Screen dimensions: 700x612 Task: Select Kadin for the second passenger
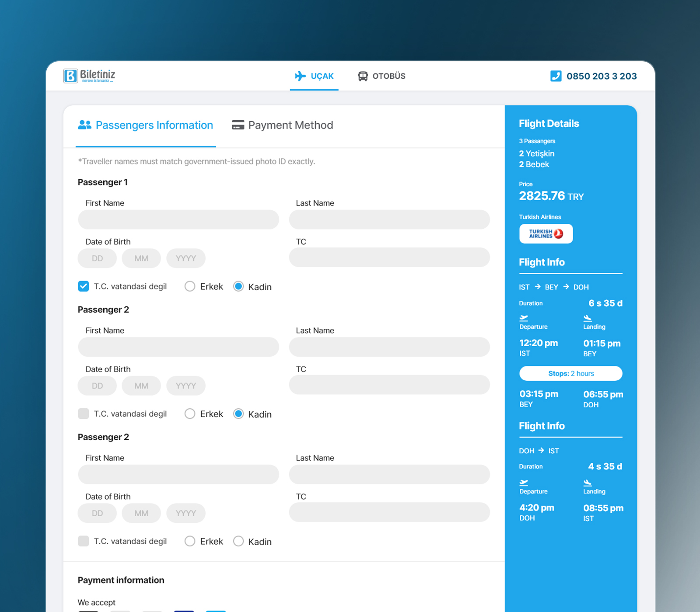tap(238, 414)
